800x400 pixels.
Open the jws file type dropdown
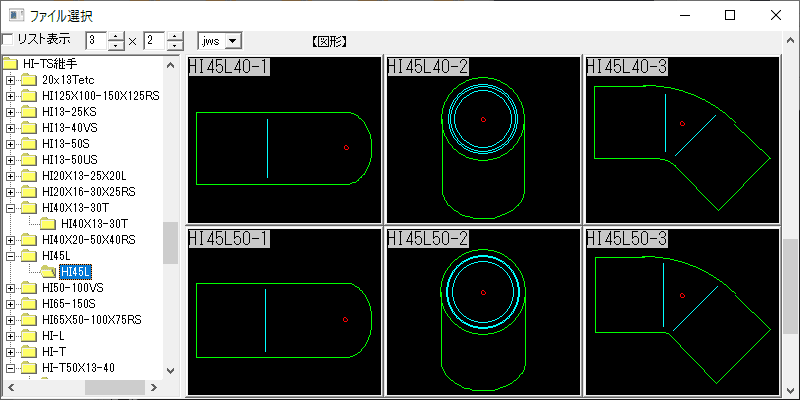(232, 41)
